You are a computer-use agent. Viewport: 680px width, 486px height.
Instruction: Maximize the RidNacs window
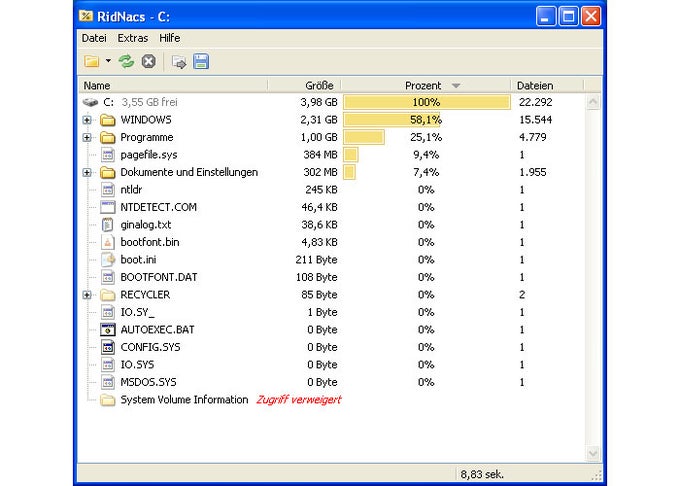[x=568, y=17]
